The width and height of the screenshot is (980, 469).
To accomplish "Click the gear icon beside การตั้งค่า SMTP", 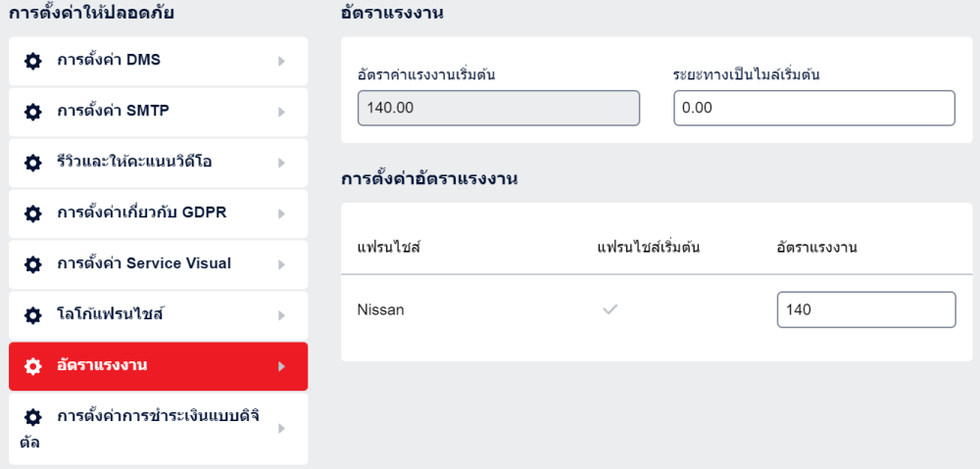I will (x=33, y=112).
